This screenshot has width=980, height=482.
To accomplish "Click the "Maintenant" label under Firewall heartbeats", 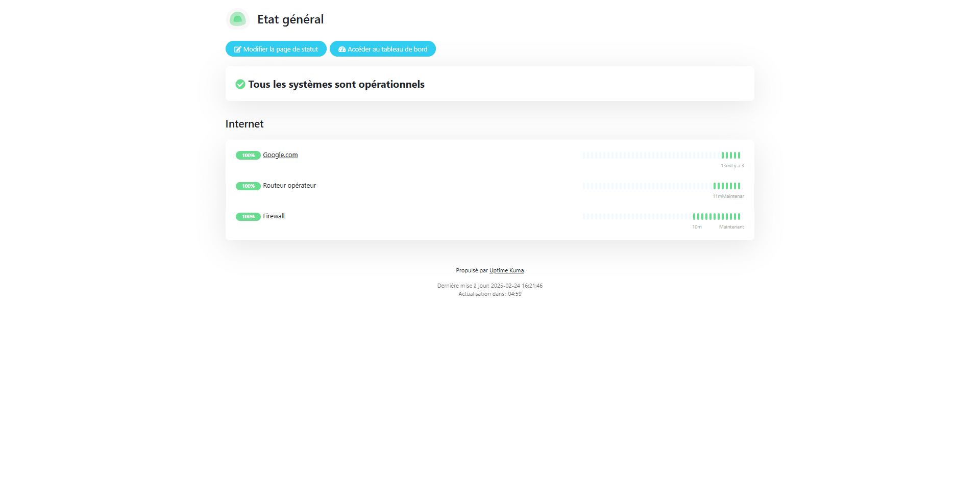I will click(731, 227).
